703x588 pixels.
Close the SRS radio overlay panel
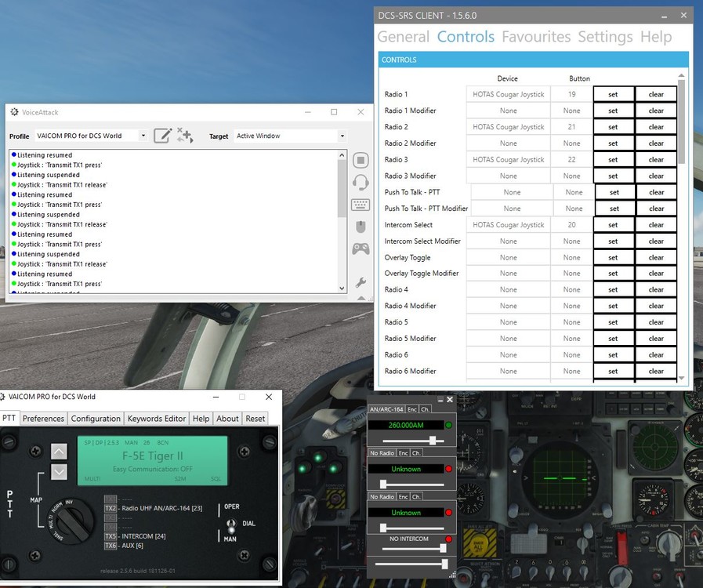(x=450, y=399)
